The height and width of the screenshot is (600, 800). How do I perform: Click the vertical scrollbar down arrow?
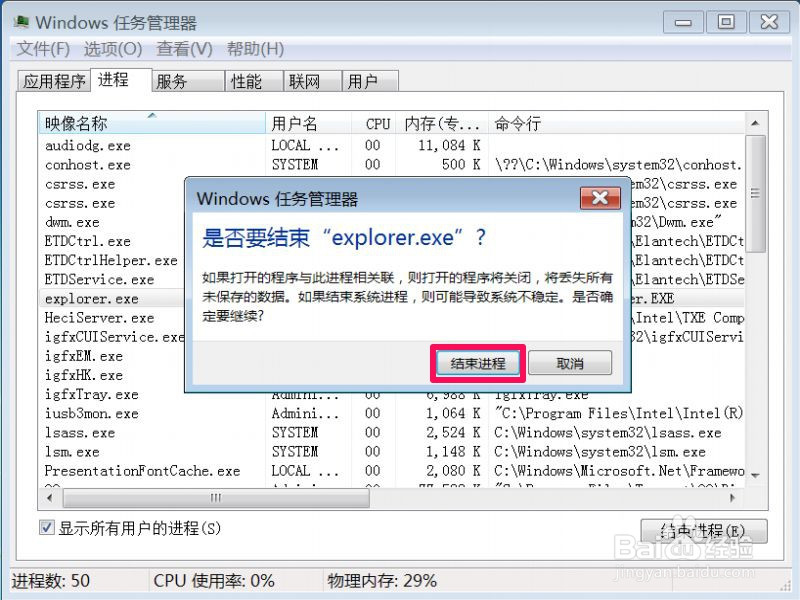tap(756, 474)
